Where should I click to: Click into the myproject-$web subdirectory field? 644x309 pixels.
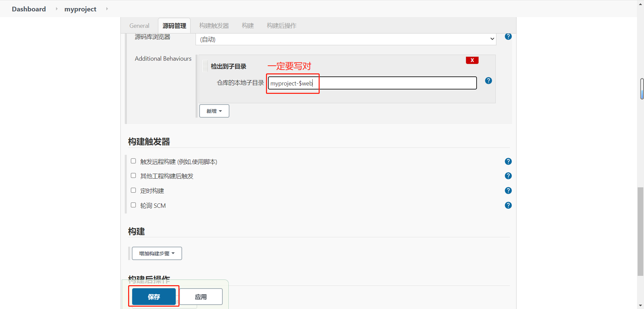[372, 83]
